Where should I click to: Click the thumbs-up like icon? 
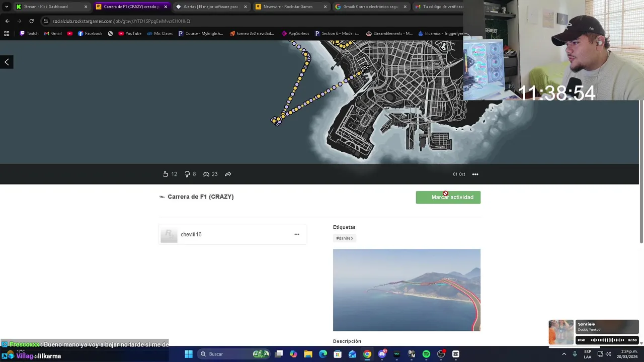166,174
